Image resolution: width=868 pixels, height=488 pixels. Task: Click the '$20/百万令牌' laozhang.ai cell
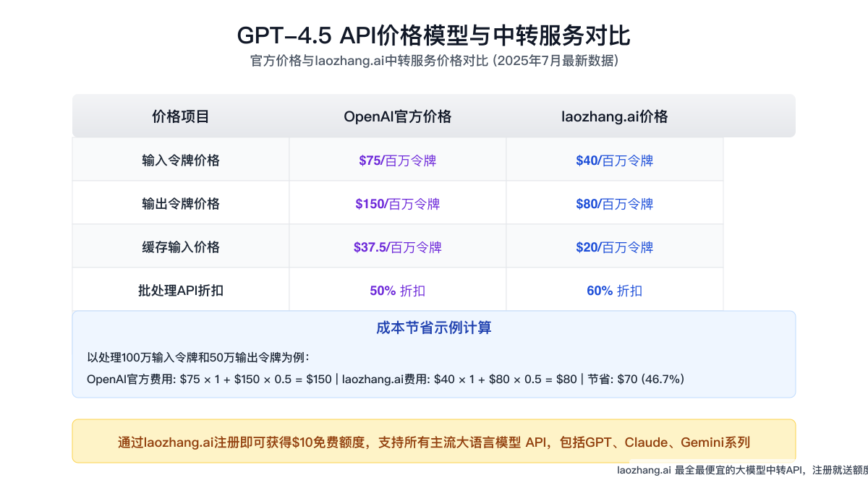[x=615, y=247]
